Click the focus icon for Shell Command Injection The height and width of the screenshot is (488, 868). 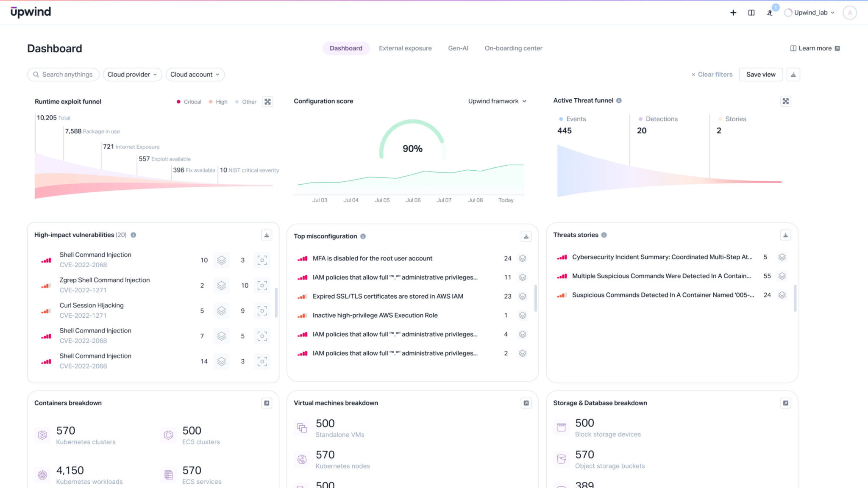[262, 260]
